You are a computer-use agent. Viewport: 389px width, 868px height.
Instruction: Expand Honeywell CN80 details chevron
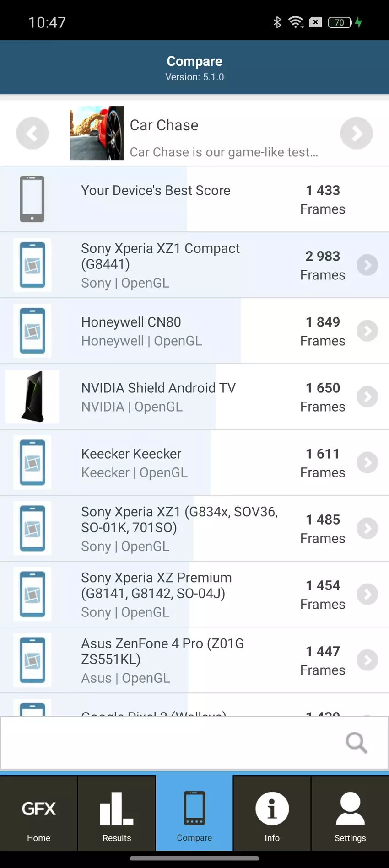click(367, 331)
